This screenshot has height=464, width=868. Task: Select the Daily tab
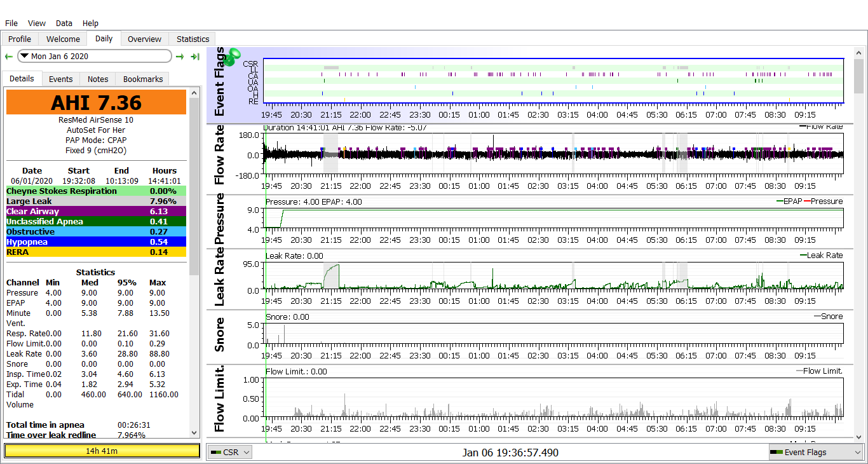point(104,38)
